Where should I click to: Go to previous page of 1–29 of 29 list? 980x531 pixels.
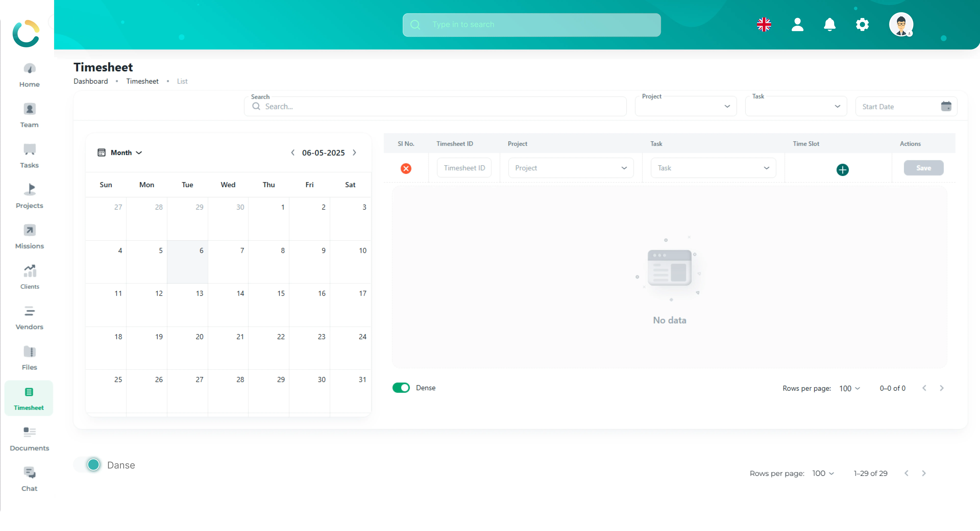(906, 473)
